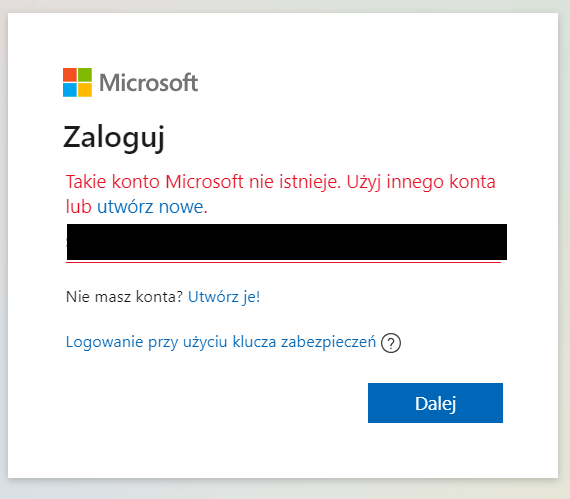Click the blue square of Microsoft logo
570x499 pixels.
(x=70, y=90)
